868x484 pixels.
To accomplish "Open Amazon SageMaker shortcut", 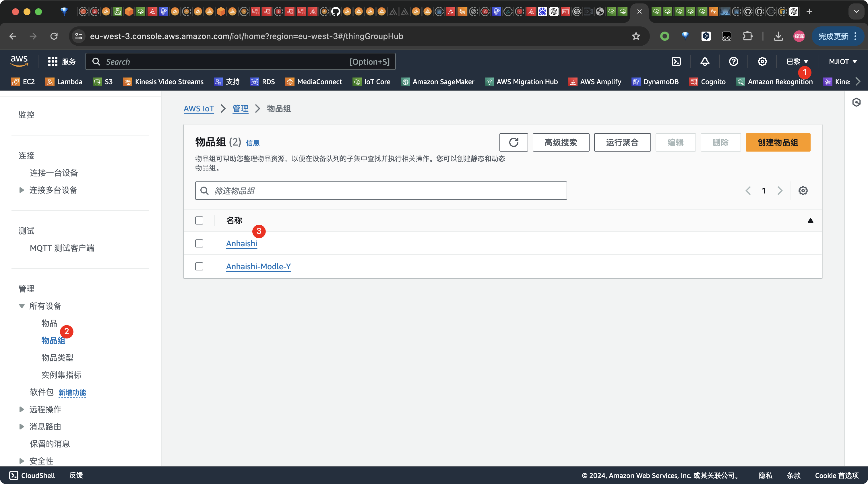I will pos(437,82).
